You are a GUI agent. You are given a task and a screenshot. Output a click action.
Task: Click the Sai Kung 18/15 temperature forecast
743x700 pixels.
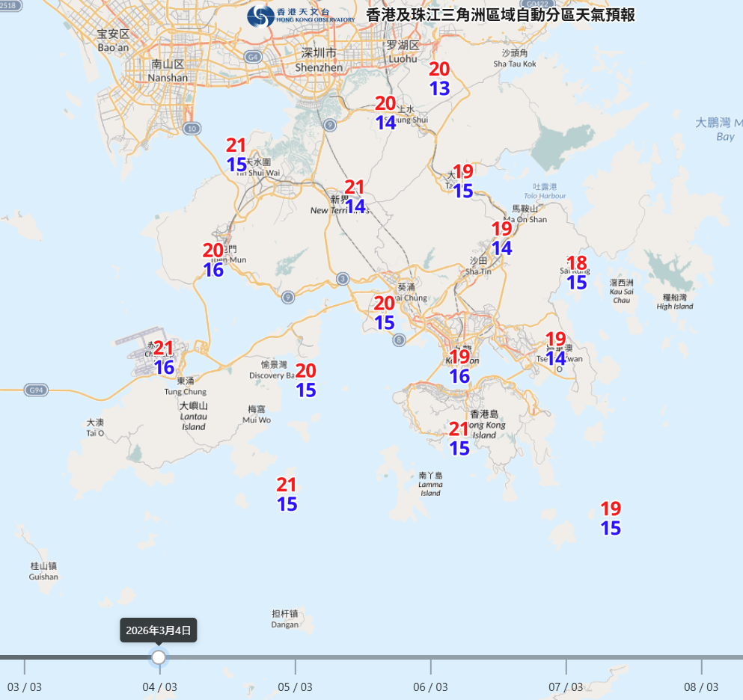577,273
